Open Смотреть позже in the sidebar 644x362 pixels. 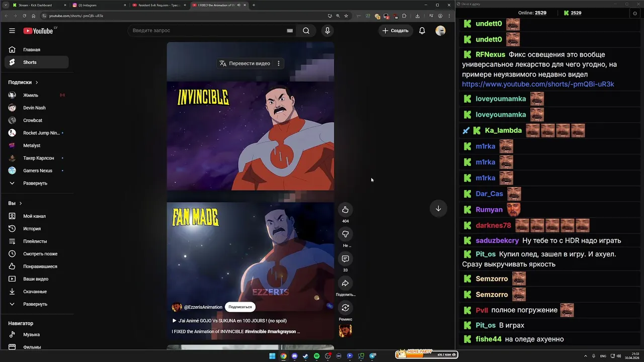37,254
